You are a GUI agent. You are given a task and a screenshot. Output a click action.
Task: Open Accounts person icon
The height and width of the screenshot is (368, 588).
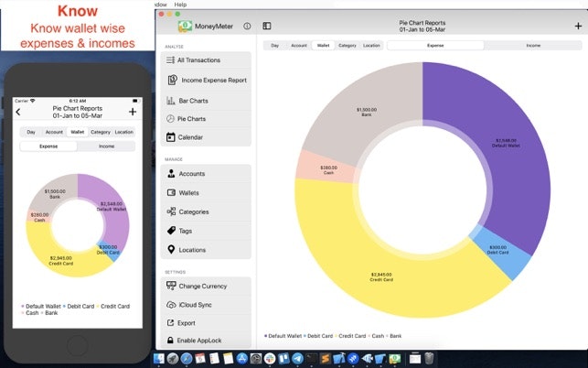[x=171, y=174]
